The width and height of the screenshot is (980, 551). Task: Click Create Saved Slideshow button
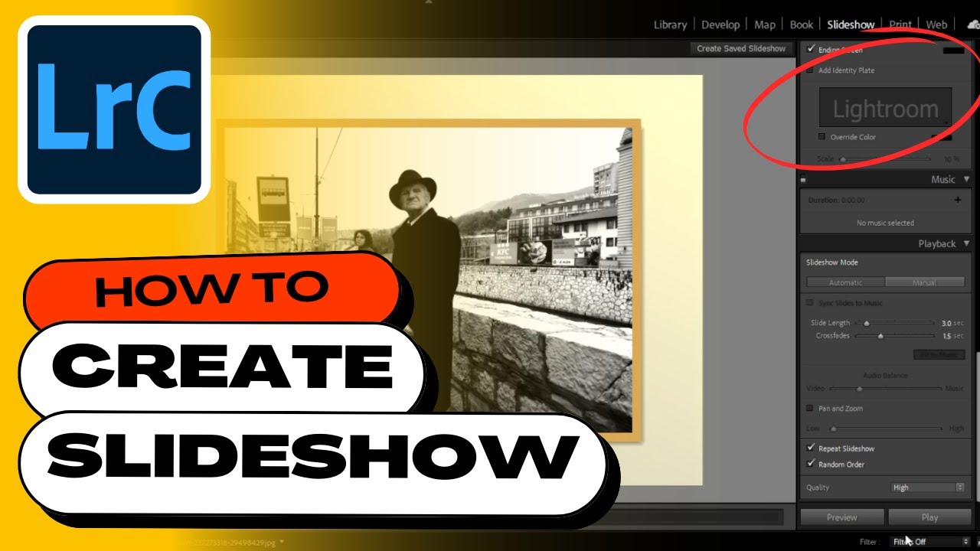[741, 48]
